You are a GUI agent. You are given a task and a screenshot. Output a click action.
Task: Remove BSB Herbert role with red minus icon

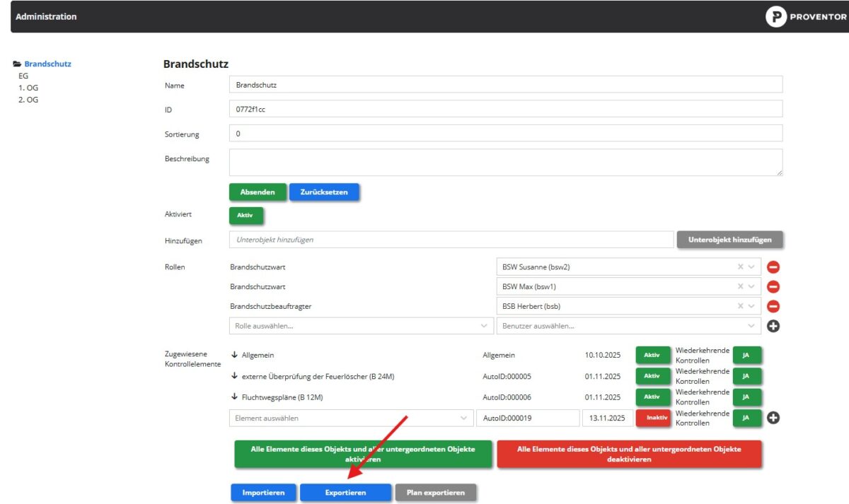(773, 306)
